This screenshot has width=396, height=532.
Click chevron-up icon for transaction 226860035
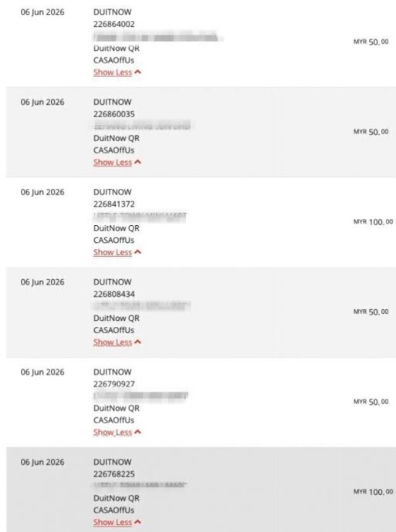pyautogui.click(x=137, y=162)
